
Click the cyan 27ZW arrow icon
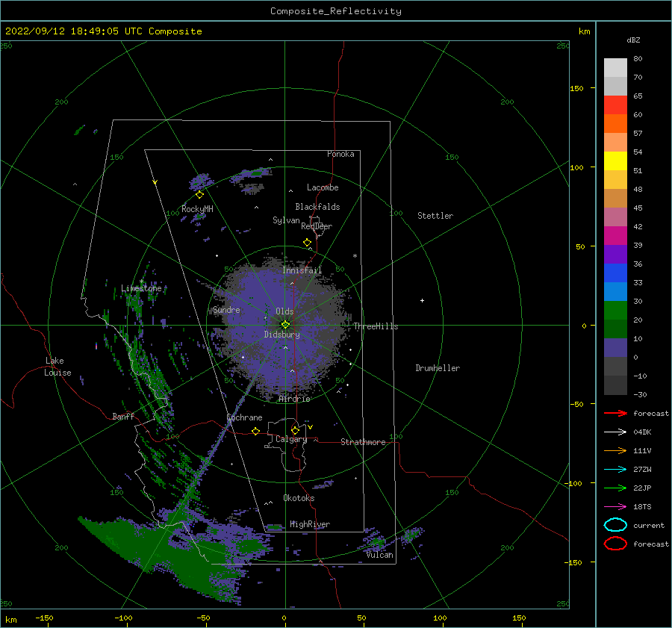coord(615,469)
